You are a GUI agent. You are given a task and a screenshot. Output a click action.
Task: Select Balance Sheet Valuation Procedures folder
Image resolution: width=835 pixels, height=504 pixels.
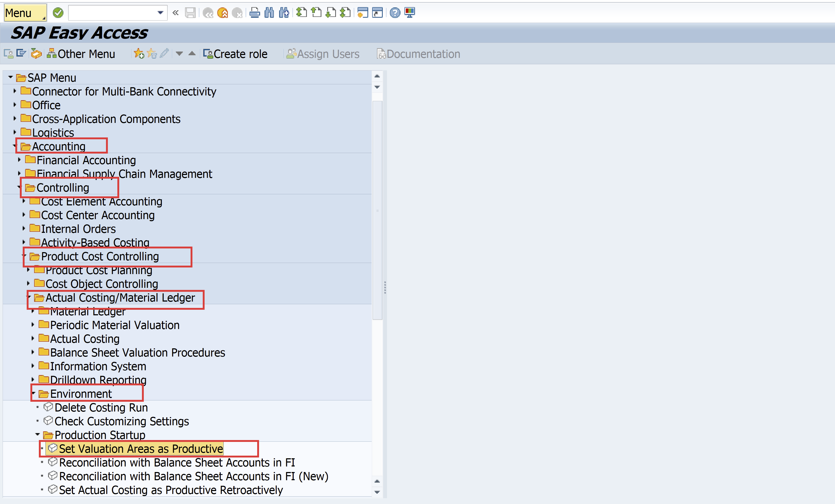click(x=138, y=353)
